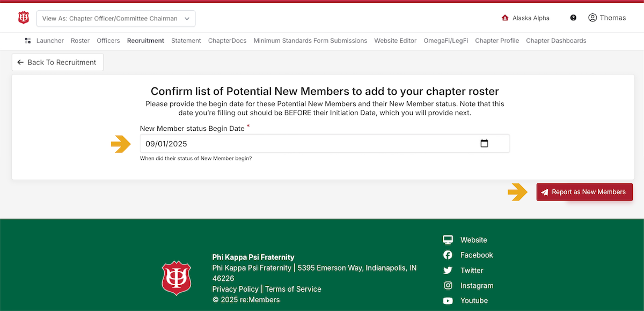Open the Launcher grid menu item
644x311 pixels.
point(44,41)
